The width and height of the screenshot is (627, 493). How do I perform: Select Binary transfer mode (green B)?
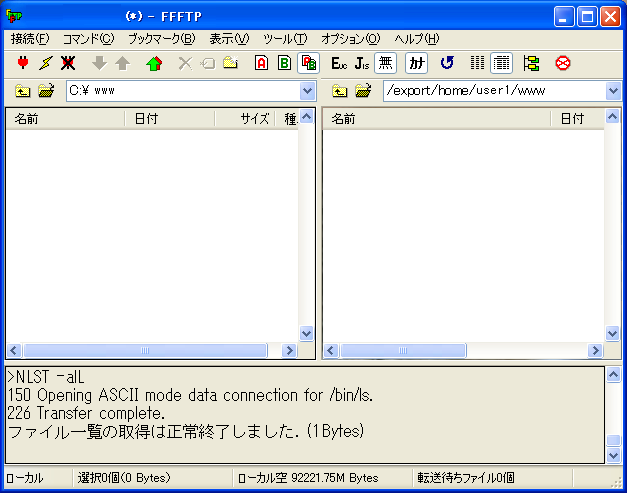coord(285,63)
